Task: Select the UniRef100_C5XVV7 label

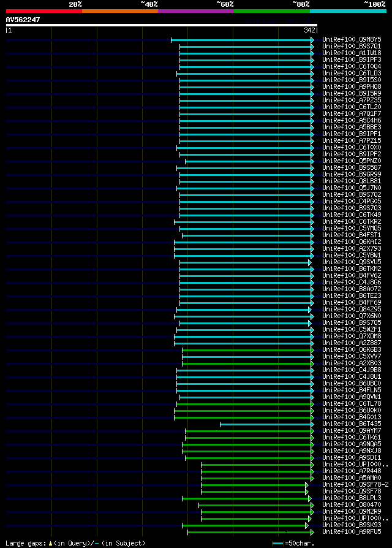Action: tap(352, 357)
